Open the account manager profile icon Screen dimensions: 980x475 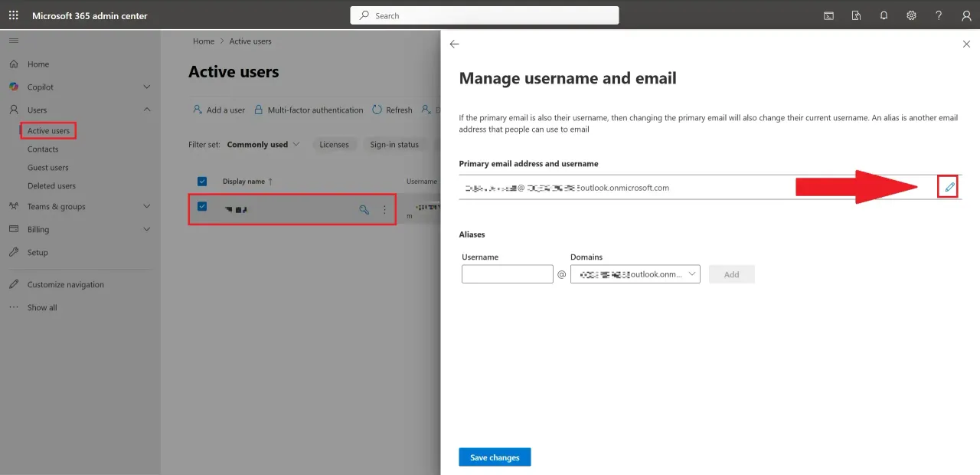(x=966, y=15)
